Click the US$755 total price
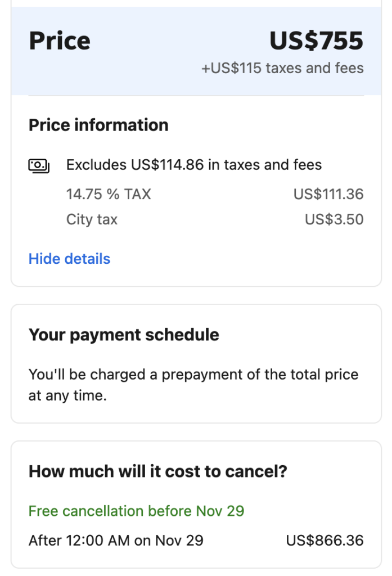This screenshot has height=576, width=392. (316, 41)
